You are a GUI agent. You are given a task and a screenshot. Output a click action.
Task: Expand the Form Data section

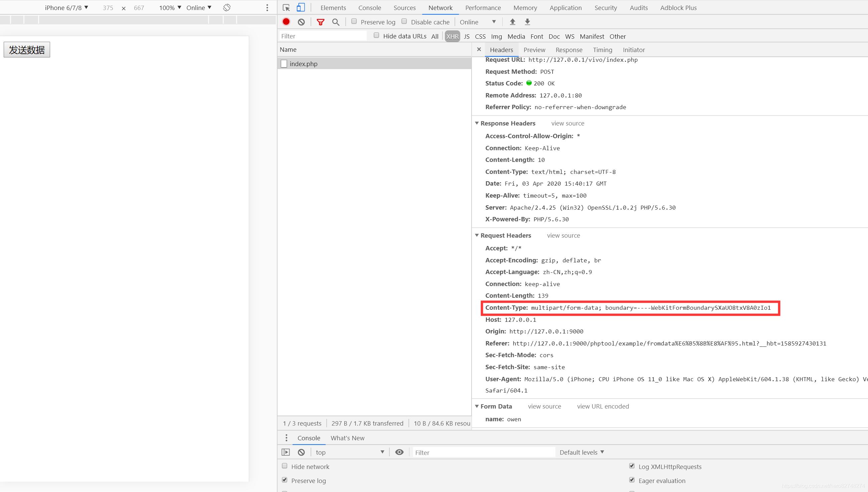[477, 406]
